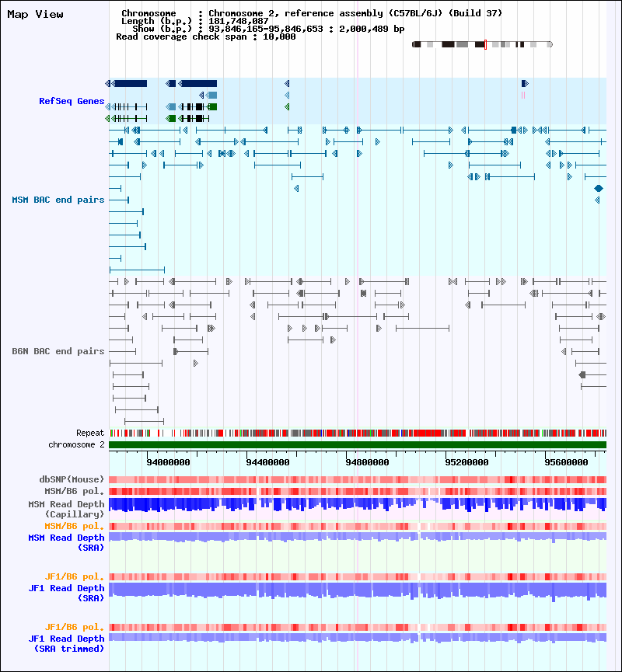Image resolution: width=622 pixels, height=672 pixels.
Task: Click the orange MSM/B6 pol. label
Action: (x=75, y=526)
